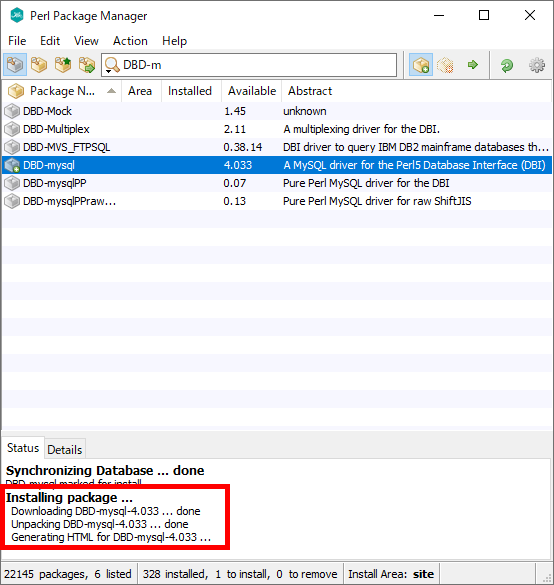The height and width of the screenshot is (585, 554).
Task: Click 'Downloading DBD-mysql-4.033 ... done' line
Action: (106, 511)
